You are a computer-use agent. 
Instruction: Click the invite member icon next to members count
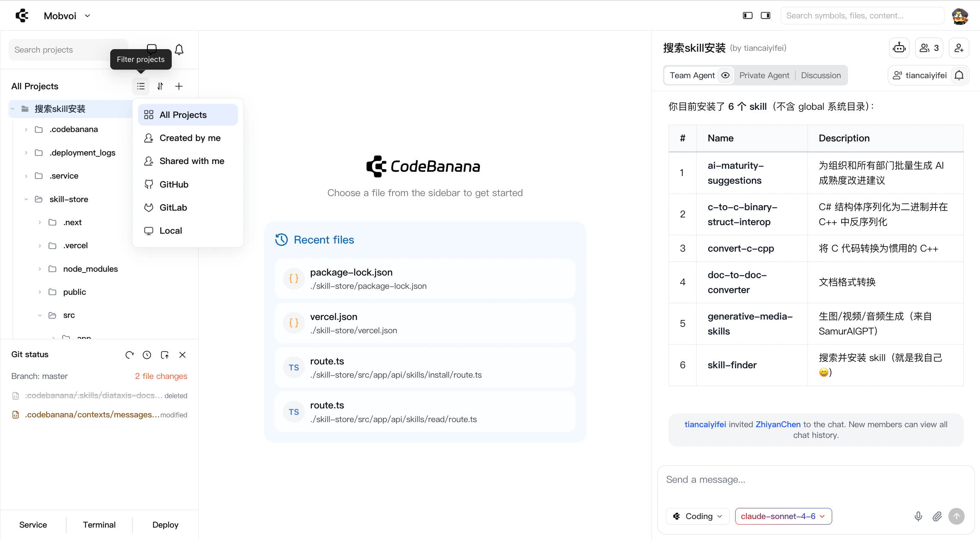pyautogui.click(x=959, y=48)
